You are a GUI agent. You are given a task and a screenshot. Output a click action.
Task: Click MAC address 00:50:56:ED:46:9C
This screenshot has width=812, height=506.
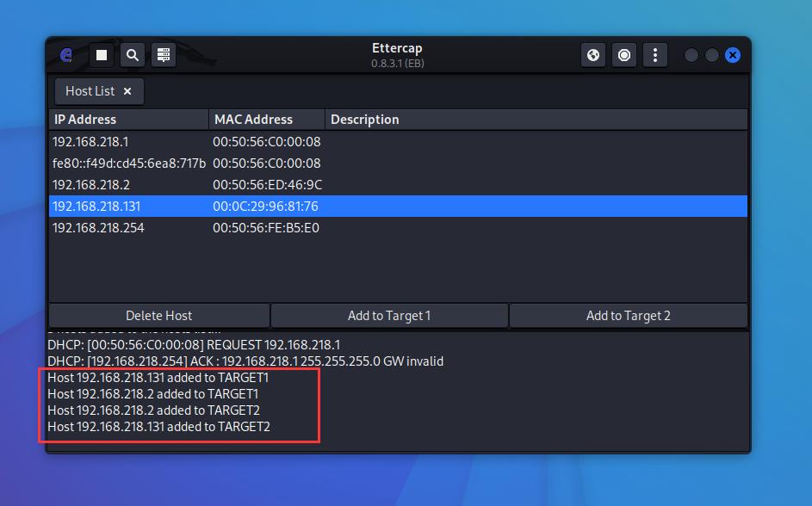tap(267, 185)
